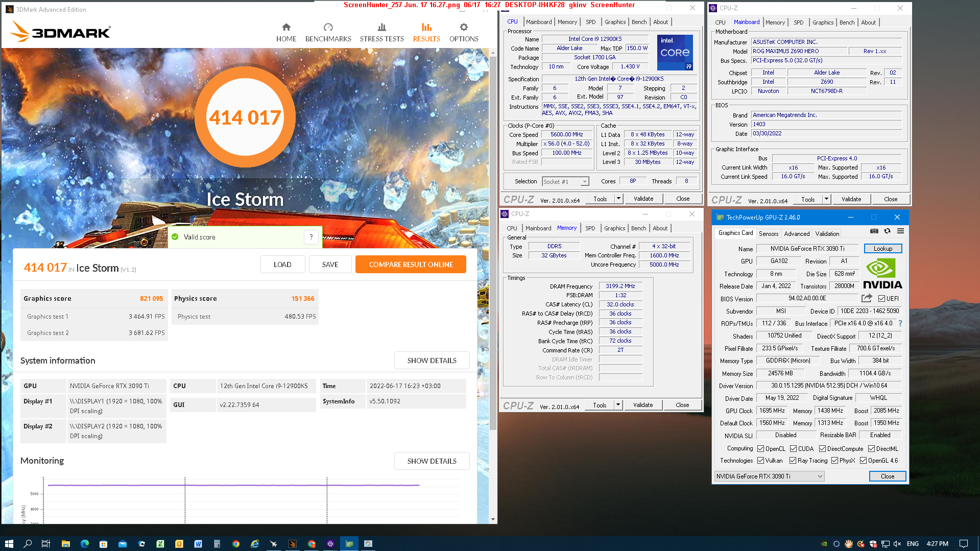Open Internet Explorer from the taskbar
980x551 pixels.
(254, 544)
